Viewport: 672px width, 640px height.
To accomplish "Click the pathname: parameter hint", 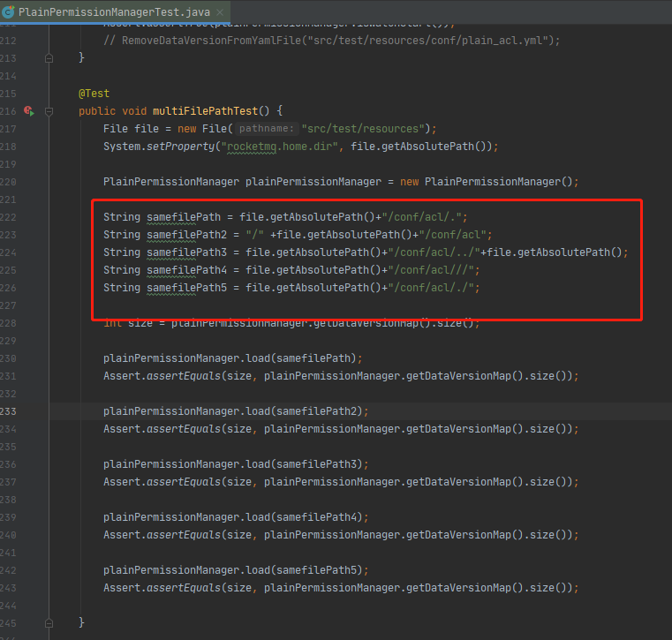I will pos(266,129).
